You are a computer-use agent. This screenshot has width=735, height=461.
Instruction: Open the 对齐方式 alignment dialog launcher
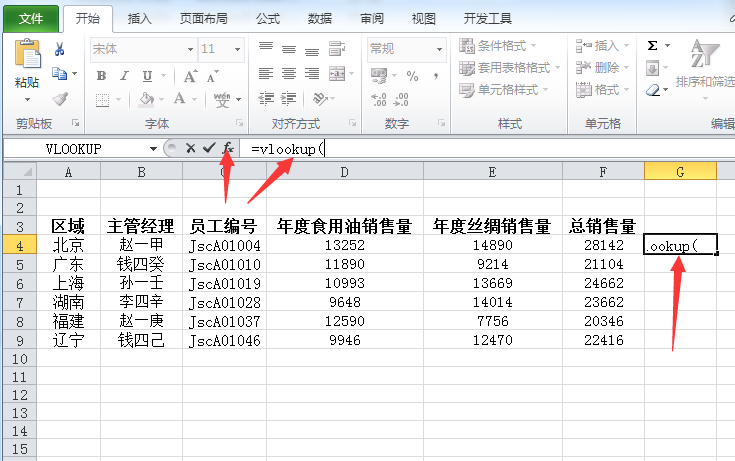(x=352, y=123)
